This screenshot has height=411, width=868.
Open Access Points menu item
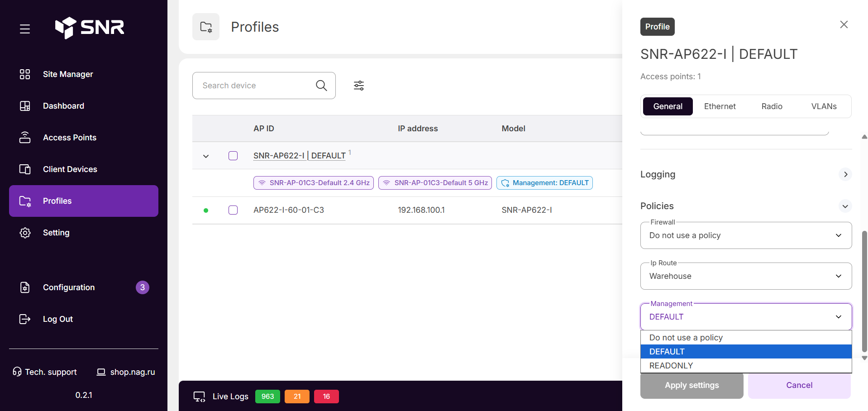pyautogui.click(x=84, y=138)
